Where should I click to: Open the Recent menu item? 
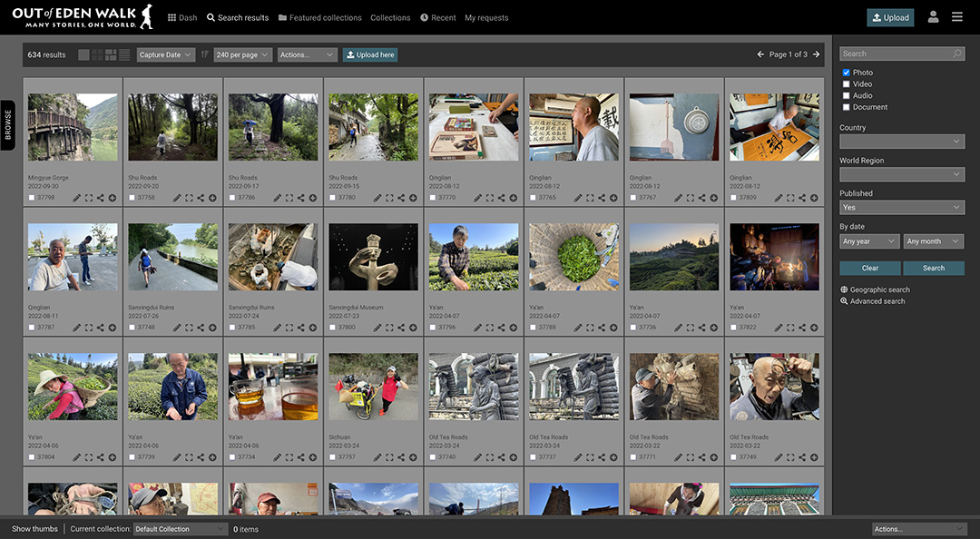point(438,17)
